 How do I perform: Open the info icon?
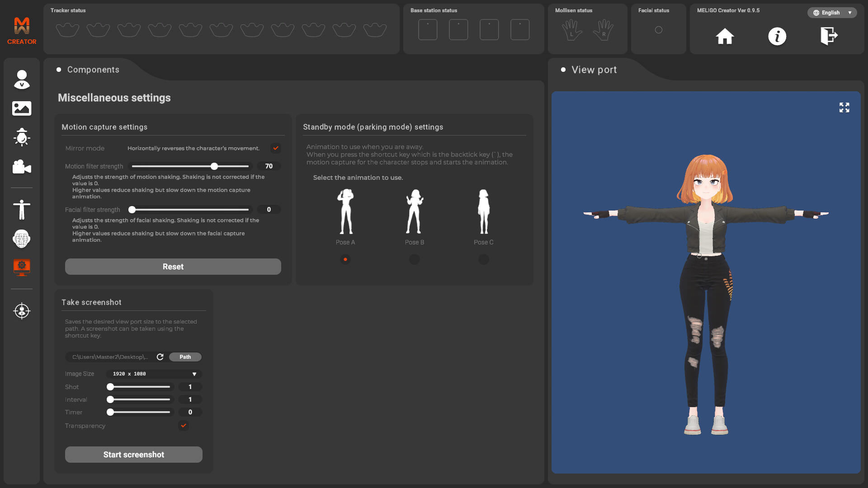pyautogui.click(x=777, y=36)
